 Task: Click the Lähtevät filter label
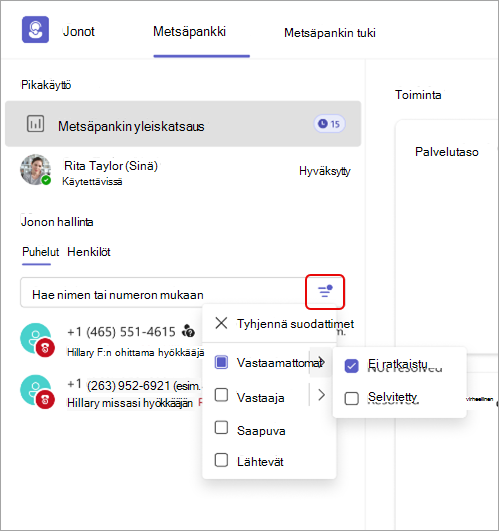pyautogui.click(x=260, y=462)
